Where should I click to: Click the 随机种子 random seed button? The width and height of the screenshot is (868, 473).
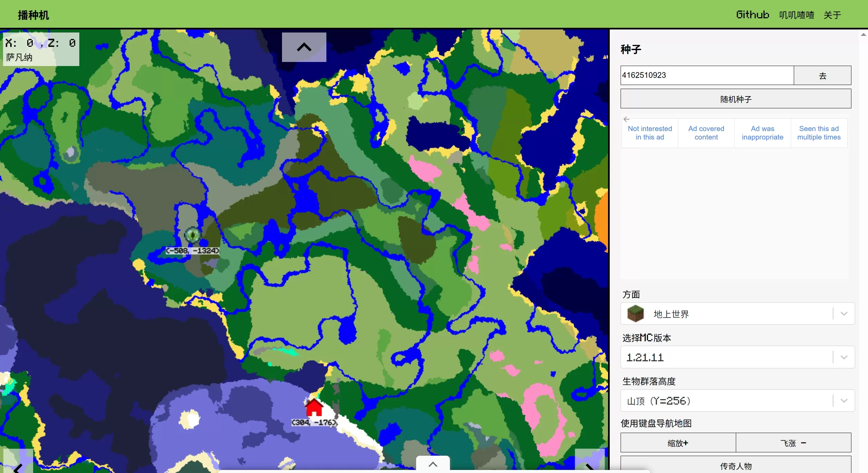tap(735, 99)
